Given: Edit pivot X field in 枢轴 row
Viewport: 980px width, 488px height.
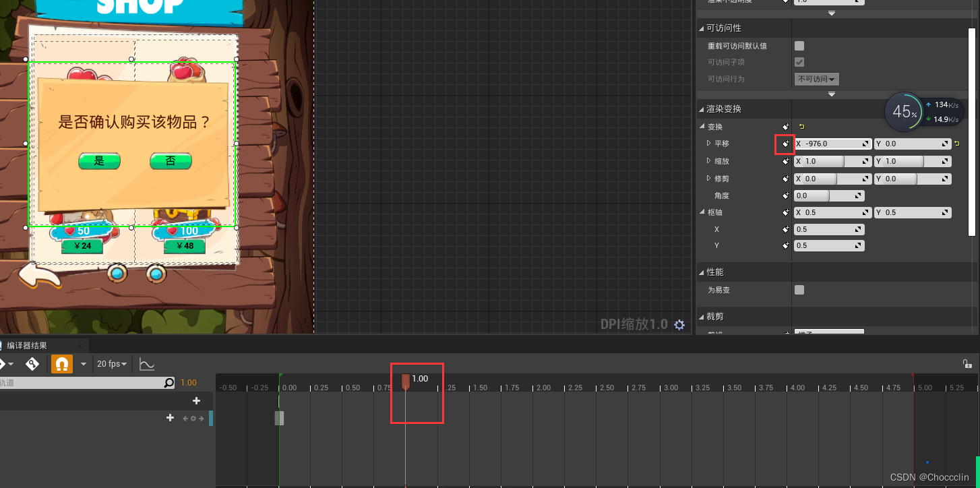Looking at the screenshot, I should click(832, 212).
